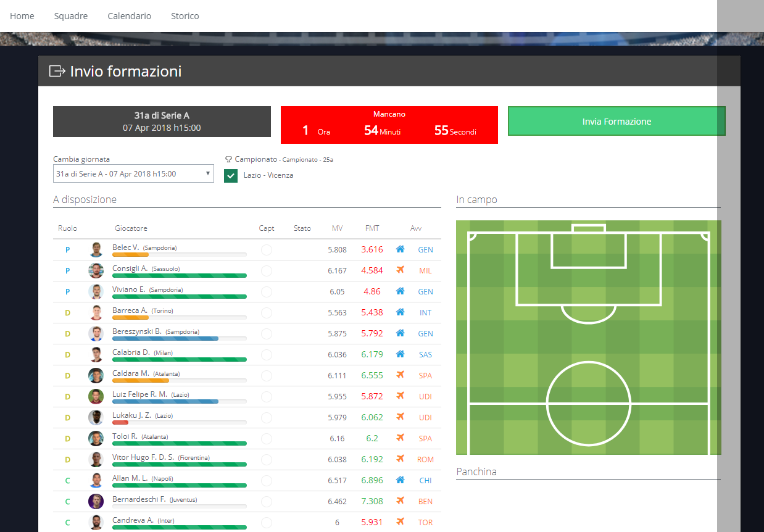Image resolution: width=764 pixels, height=532 pixels.
Task: Select Belec V. as captain
Action: pyautogui.click(x=267, y=250)
